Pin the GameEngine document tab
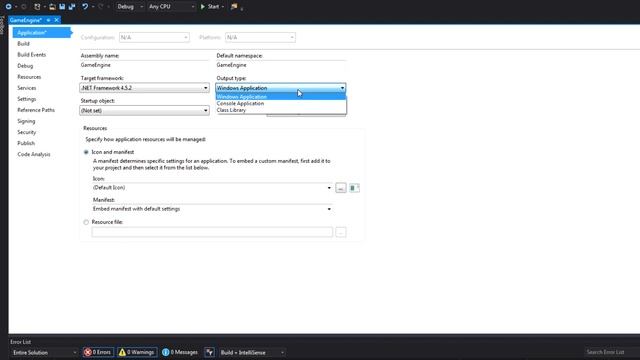Viewport: 640px width, 360px height. (x=48, y=20)
